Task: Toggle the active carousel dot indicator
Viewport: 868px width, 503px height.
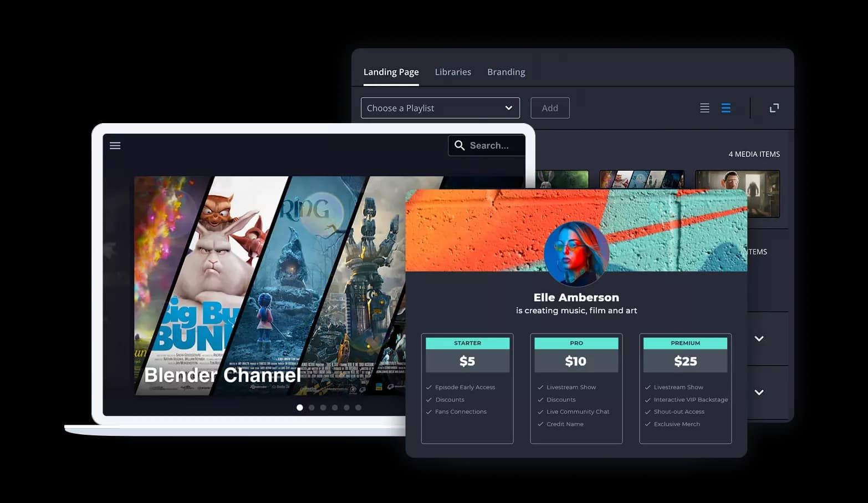Action: (x=300, y=407)
